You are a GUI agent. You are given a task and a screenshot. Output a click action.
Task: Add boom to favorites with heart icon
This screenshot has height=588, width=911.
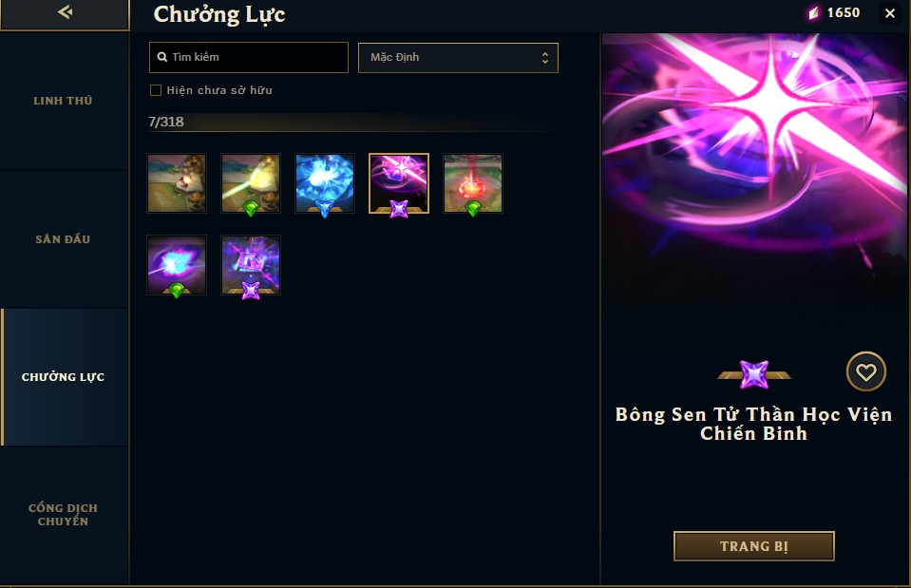point(865,371)
